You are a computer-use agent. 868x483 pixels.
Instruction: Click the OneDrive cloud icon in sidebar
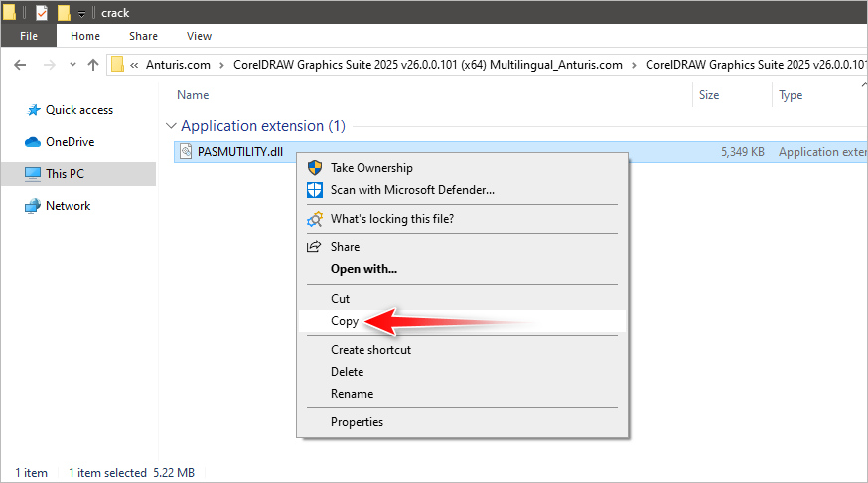[33, 142]
